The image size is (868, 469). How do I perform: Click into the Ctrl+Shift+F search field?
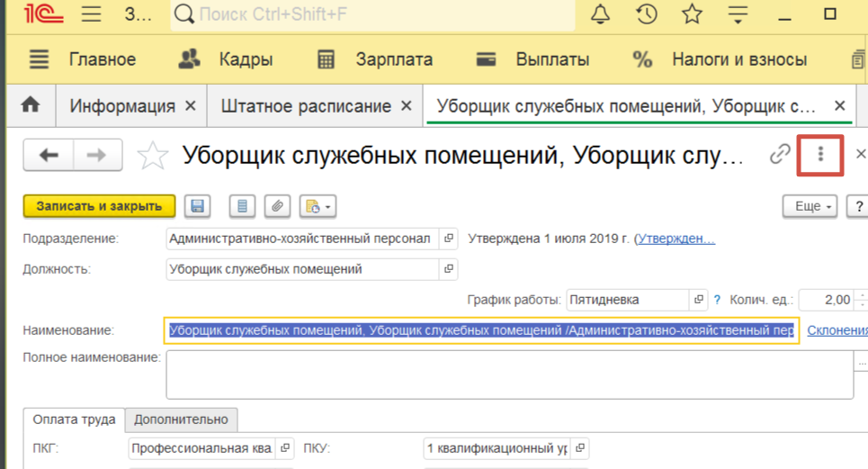coord(373,14)
